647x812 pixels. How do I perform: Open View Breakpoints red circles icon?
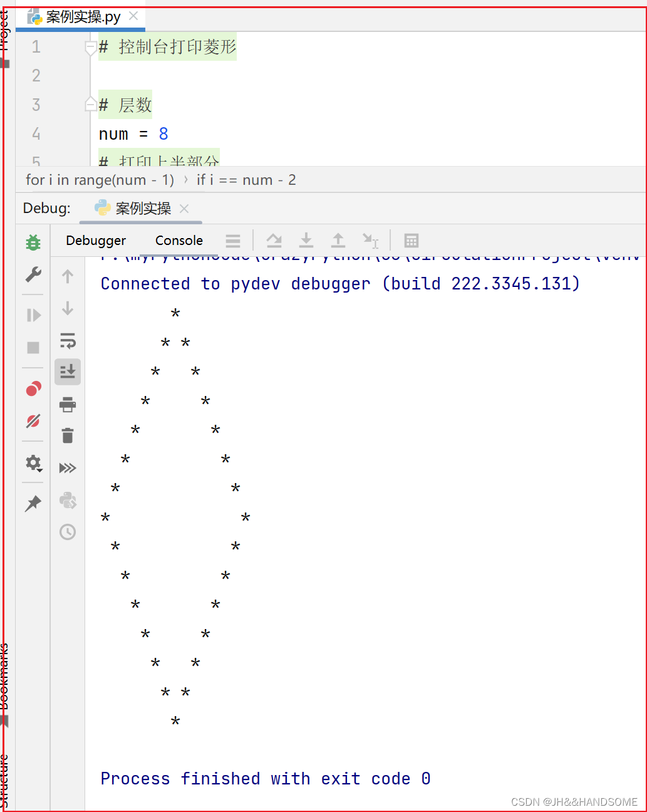33,388
